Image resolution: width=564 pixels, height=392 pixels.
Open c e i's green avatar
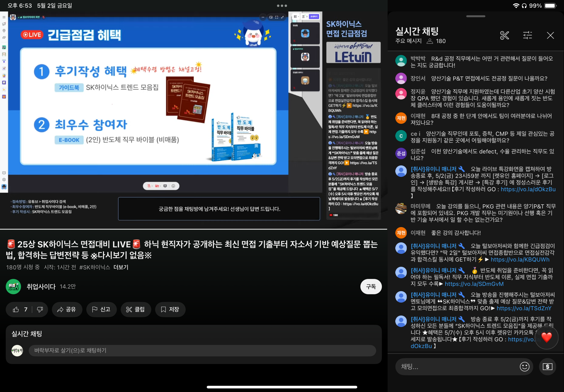point(401,136)
